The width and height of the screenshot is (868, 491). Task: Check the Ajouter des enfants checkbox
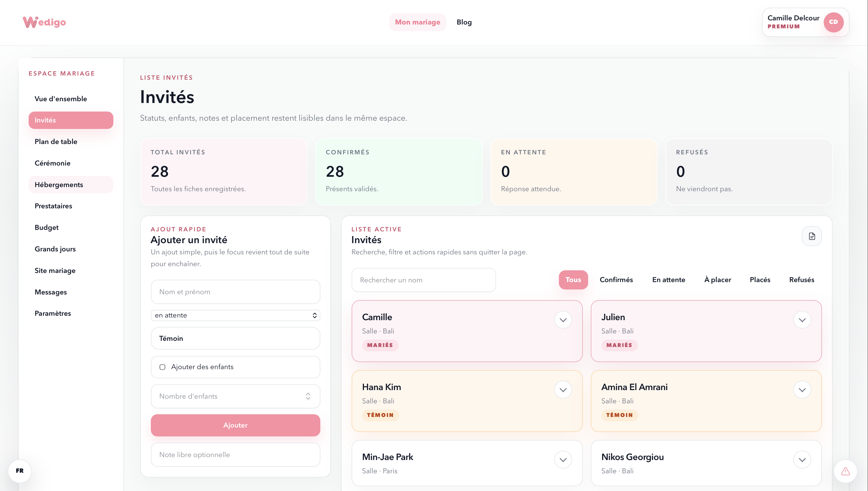[162, 367]
